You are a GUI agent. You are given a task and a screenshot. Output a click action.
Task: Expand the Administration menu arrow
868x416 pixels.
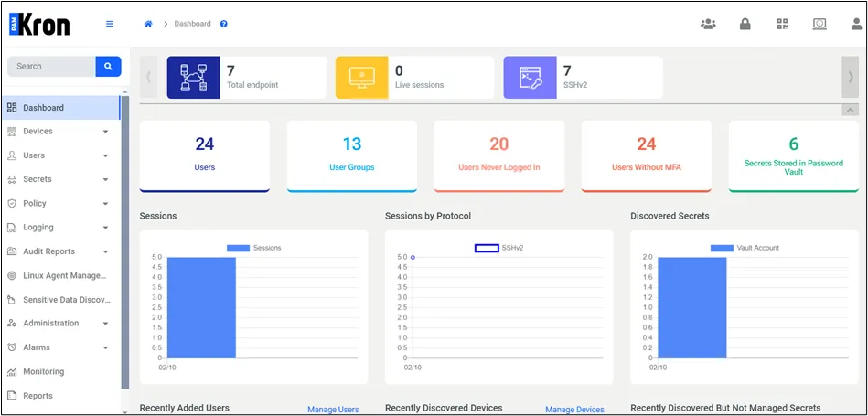coord(105,324)
